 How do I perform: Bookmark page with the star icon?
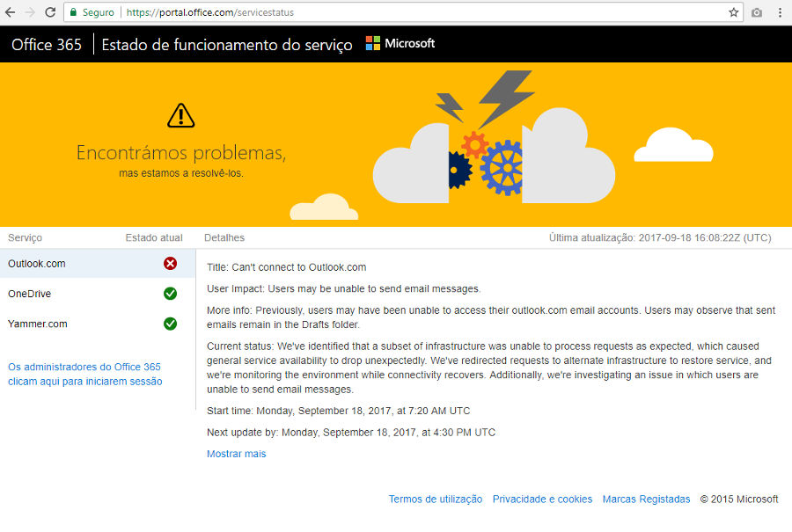click(733, 12)
